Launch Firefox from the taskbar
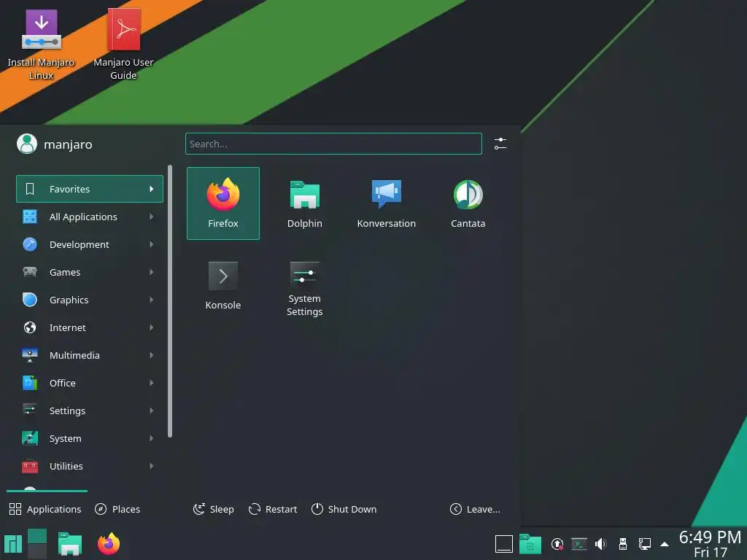This screenshot has width=747, height=560. tap(109, 544)
